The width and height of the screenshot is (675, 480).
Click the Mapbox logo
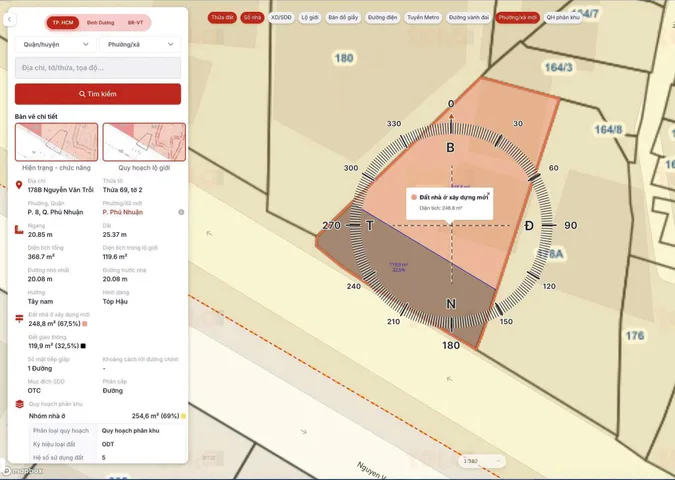(22, 471)
